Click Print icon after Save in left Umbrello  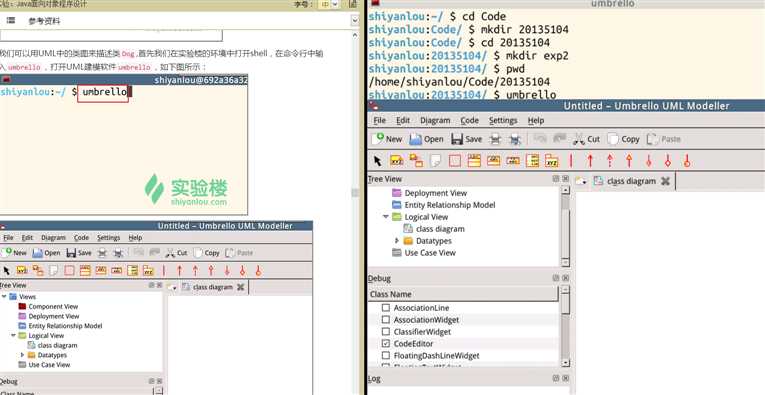click(x=102, y=253)
